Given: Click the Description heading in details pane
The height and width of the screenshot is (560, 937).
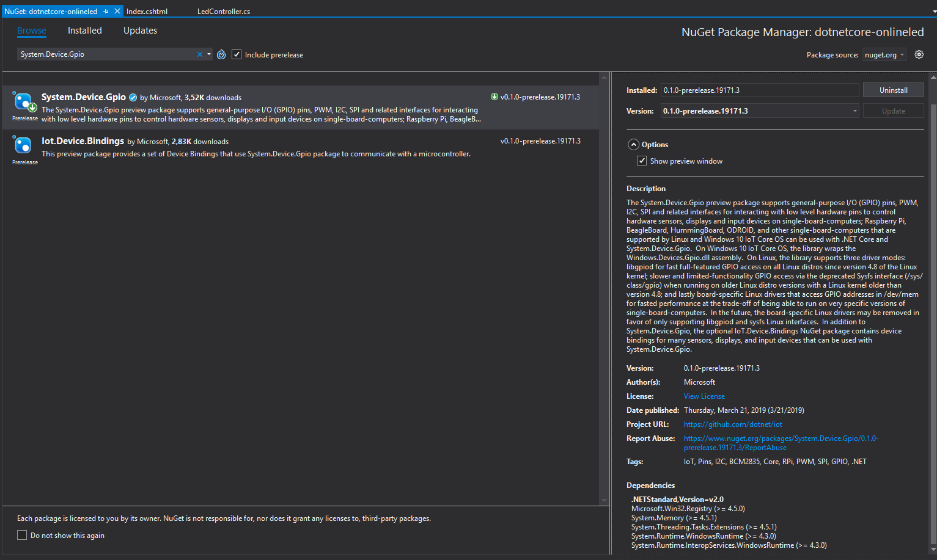Looking at the screenshot, I should point(646,189).
